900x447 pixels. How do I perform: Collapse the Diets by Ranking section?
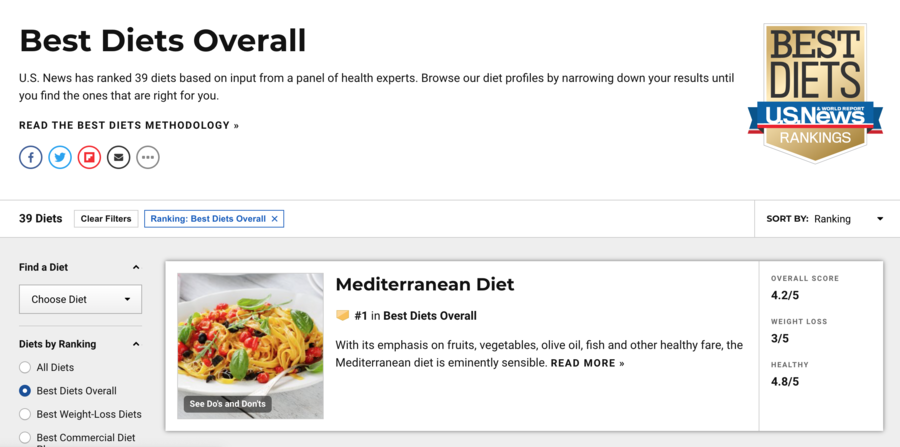(136, 344)
